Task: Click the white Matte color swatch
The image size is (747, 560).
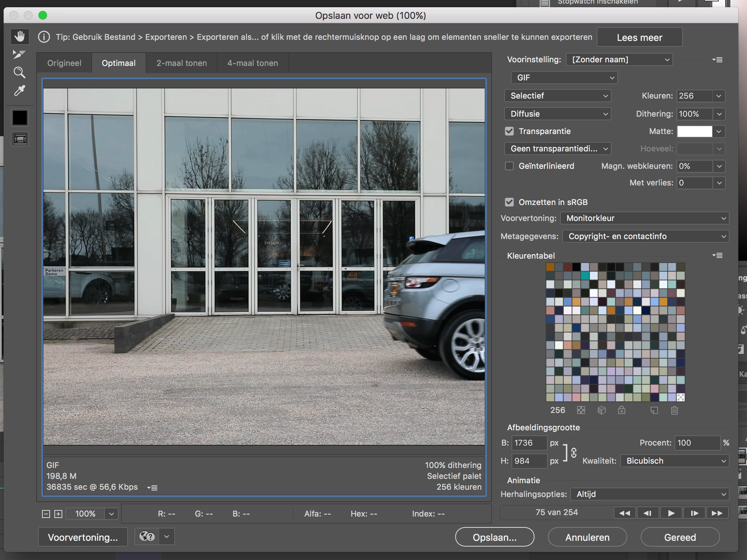Action: pos(694,131)
